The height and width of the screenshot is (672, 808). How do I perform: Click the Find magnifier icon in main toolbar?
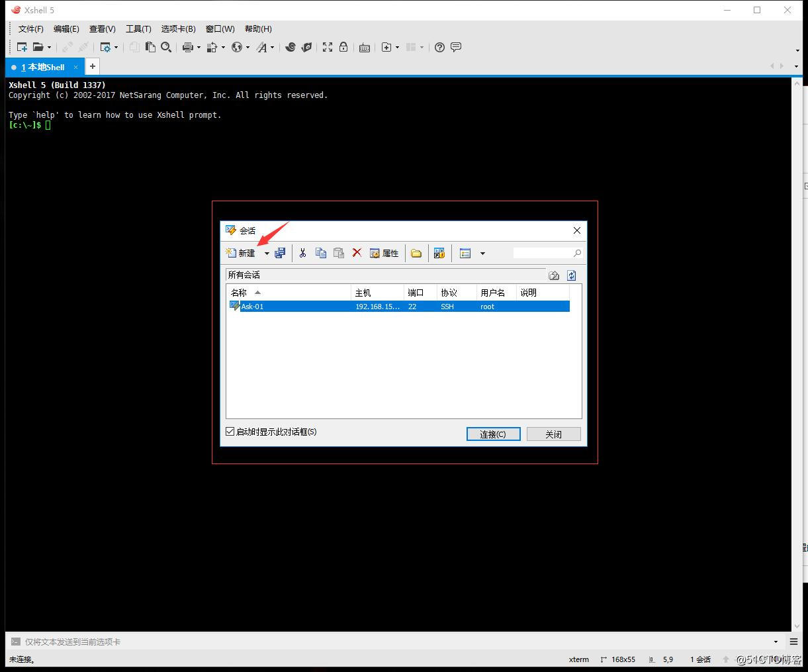click(x=166, y=47)
